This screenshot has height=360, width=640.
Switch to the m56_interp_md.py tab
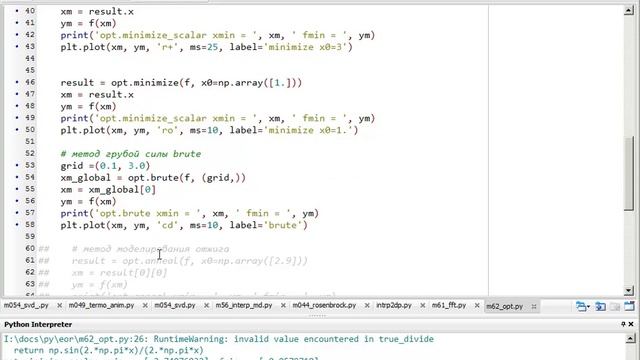(244, 305)
